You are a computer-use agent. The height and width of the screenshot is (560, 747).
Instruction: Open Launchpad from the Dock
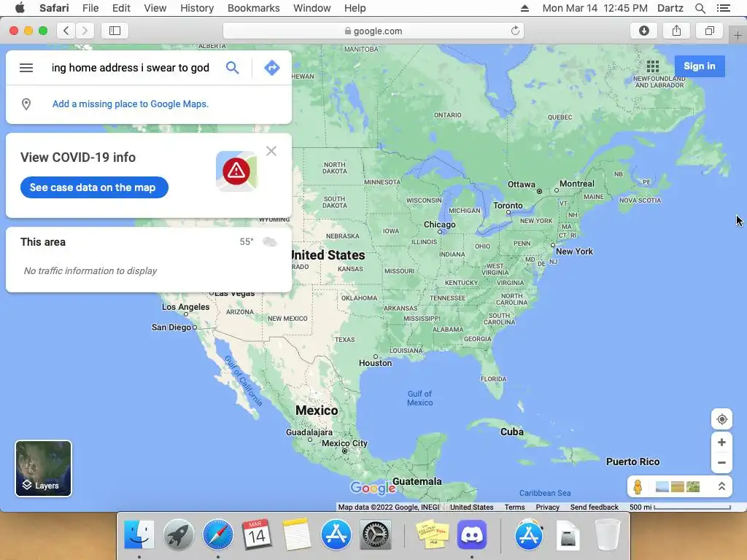click(179, 534)
